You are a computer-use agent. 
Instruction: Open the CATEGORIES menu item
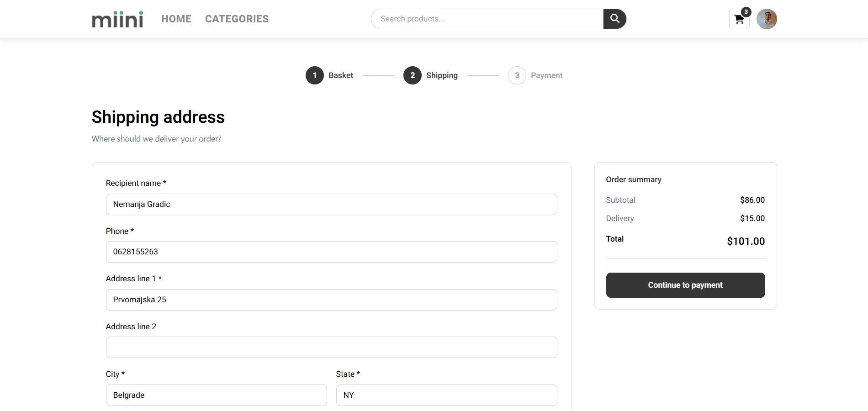tap(237, 19)
